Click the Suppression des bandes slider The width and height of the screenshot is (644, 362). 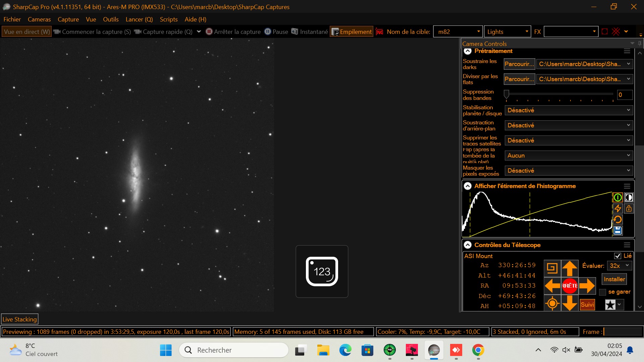pos(506,94)
